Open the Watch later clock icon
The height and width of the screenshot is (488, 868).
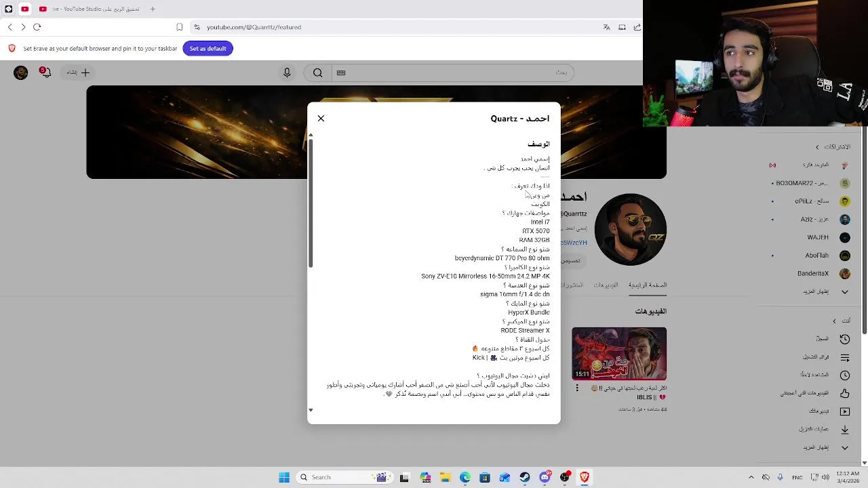tap(845, 375)
